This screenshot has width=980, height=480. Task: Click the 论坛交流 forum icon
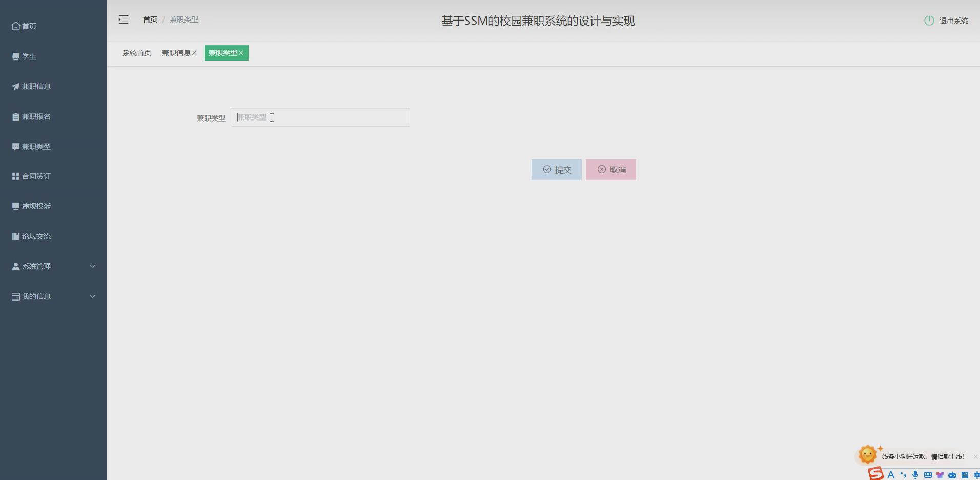[15, 236]
